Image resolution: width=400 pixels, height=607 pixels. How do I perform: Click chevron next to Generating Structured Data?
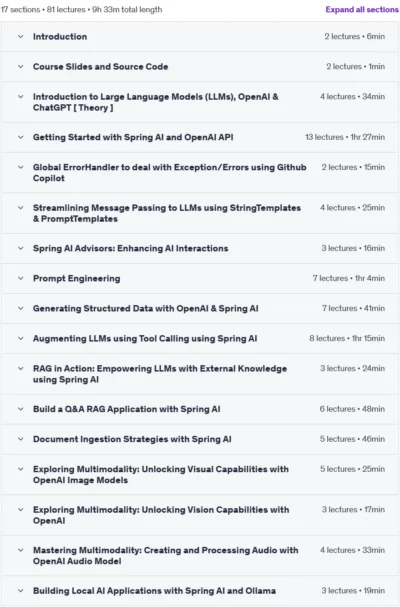[x=21, y=309]
